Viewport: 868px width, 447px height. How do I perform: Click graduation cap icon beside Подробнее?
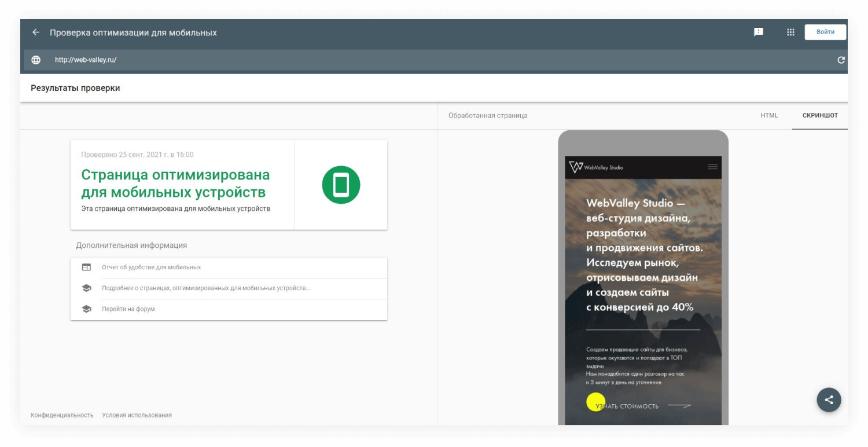86,288
